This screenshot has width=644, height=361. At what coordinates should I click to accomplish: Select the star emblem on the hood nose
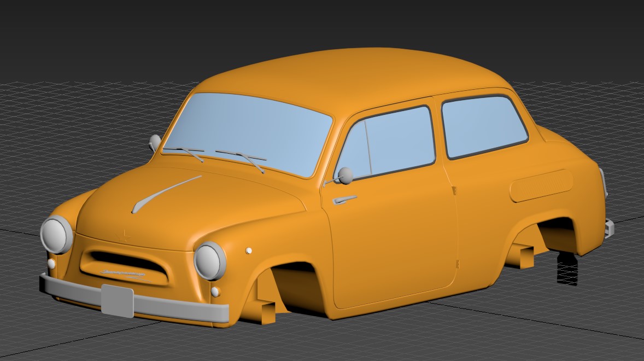click(123, 236)
